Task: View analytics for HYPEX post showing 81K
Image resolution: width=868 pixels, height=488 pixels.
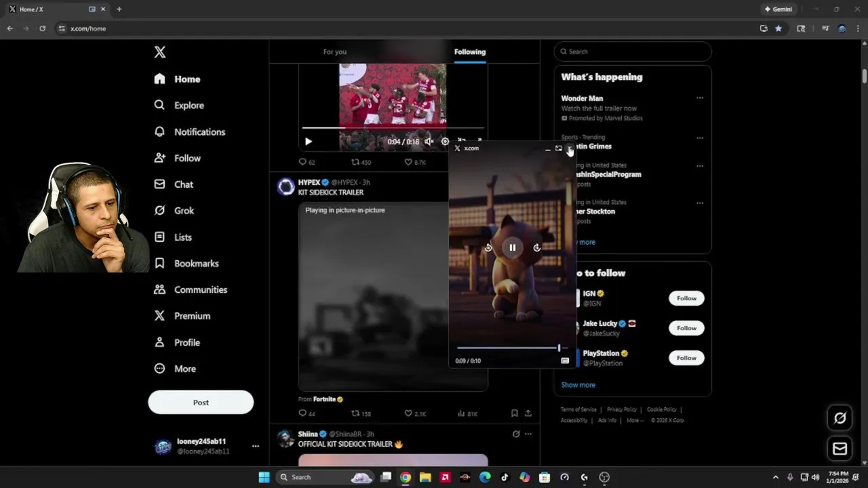Action: click(467, 413)
